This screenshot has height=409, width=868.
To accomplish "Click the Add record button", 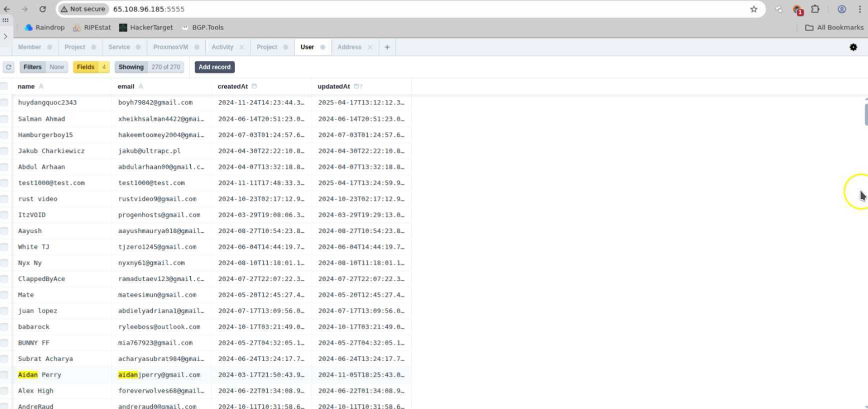I will click(x=214, y=67).
